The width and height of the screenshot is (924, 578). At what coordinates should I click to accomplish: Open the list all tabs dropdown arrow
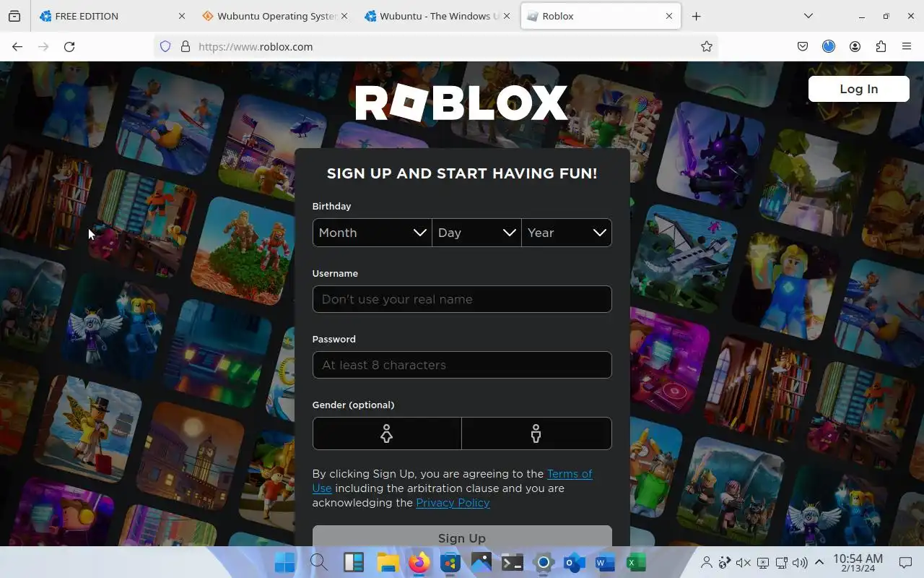tap(808, 16)
